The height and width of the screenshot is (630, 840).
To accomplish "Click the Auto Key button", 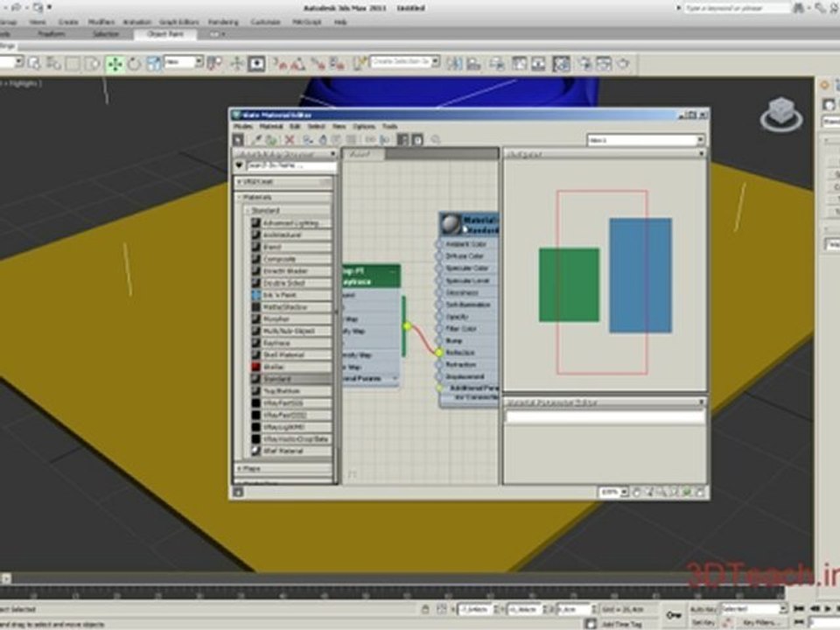I will point(703,609).
